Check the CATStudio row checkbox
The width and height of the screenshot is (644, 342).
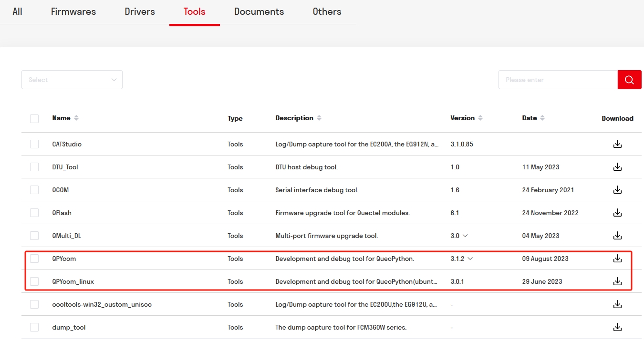[34, 144]
